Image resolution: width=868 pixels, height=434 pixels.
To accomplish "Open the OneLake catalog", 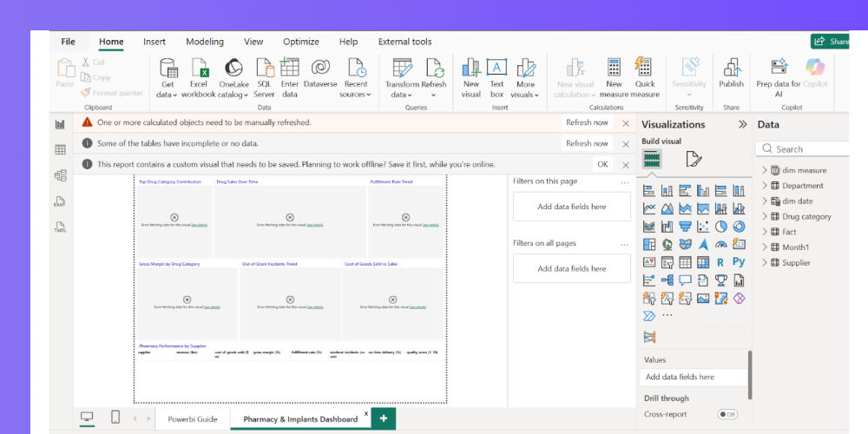I will (x=233, y=78).
